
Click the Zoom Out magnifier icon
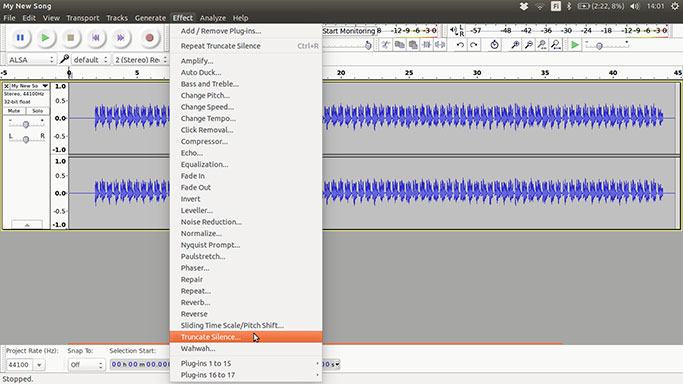pyautogui.click(x=528, y=45)
